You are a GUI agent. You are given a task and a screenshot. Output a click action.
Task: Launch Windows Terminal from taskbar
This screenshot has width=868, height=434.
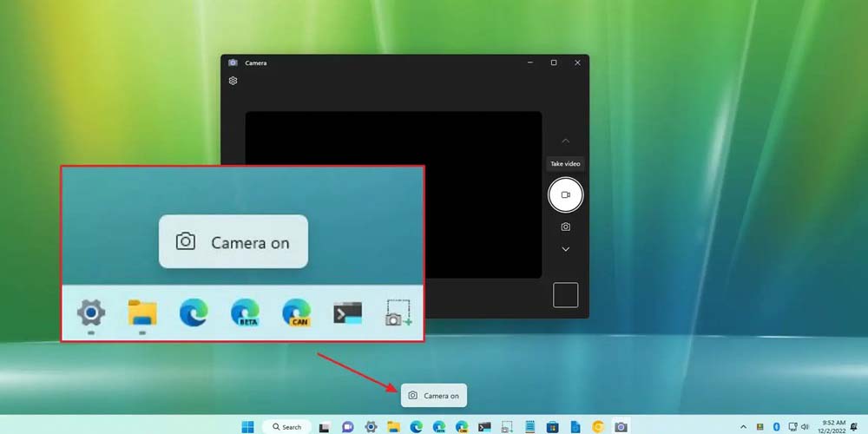click(484, 426)
